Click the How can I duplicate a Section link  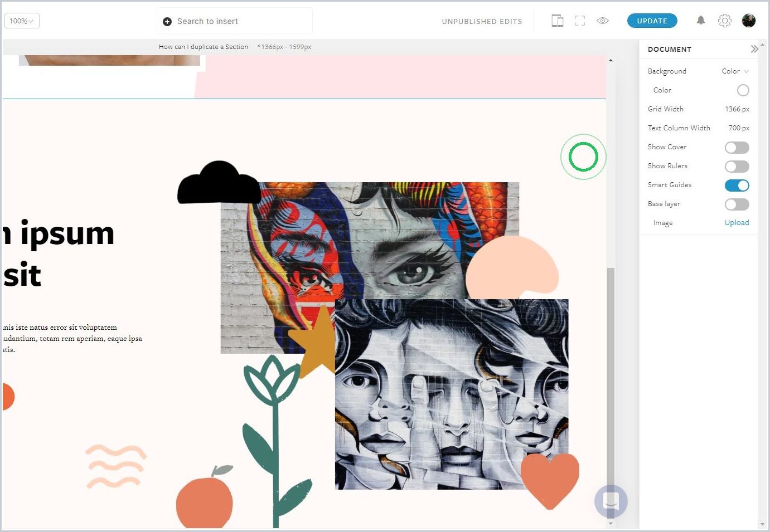(204, 47)
